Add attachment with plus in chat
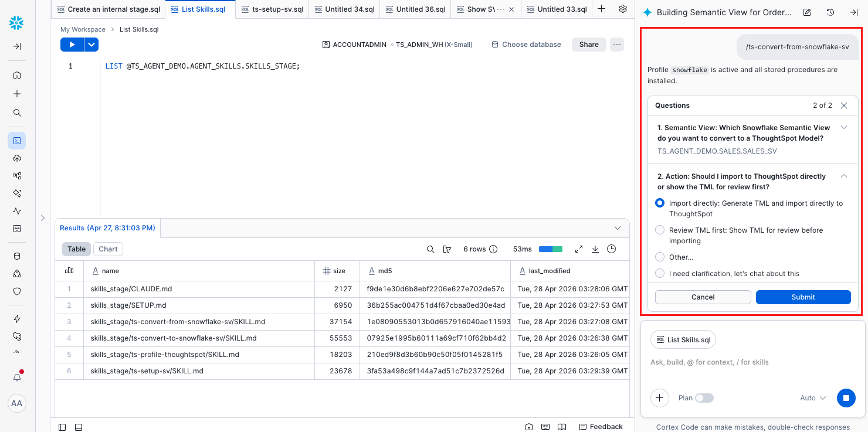The width and height of the screenshot is (868, 432). click(x=660, y=398)
